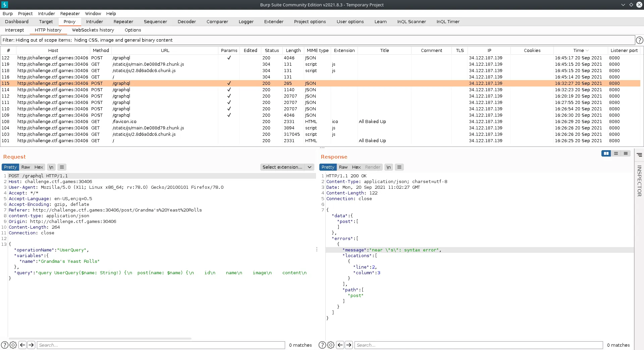The height and width of the screenshot is (350, 644).
Task: Click the Request horizontal scrollbar
Action: pyautogui.click(x=100, y=339)
